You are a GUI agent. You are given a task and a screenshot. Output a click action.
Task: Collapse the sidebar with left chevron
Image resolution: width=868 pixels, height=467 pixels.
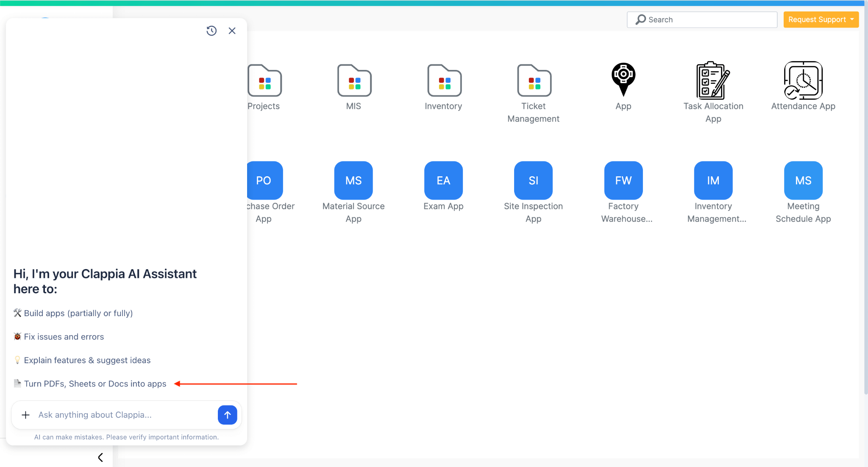(x=100, y=457)
